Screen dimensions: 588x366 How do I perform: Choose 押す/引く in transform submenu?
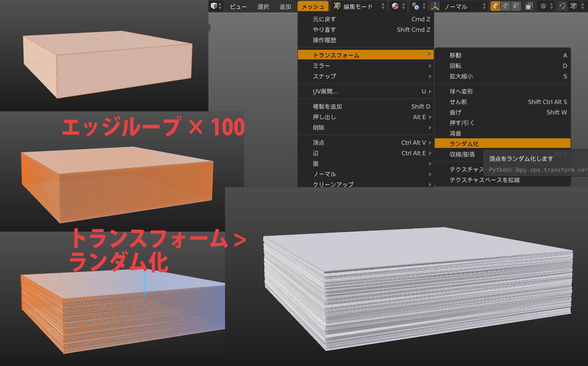point(502,123)
